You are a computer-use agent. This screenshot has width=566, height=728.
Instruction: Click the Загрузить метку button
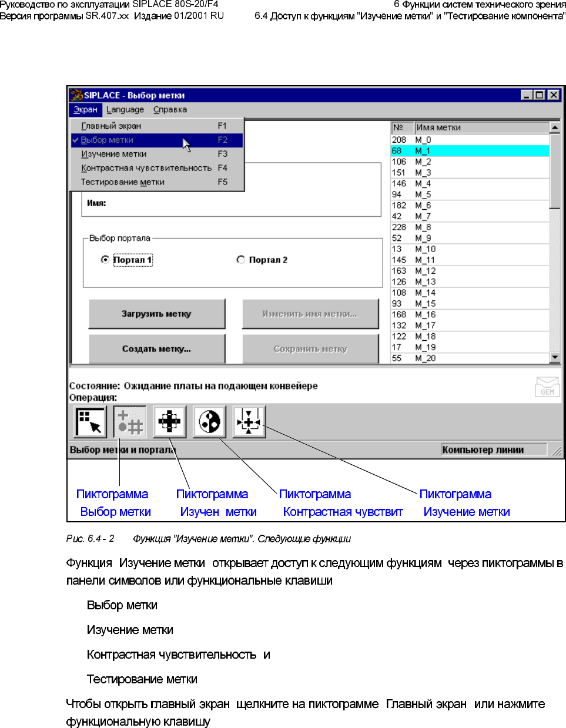tap(157, 314)
